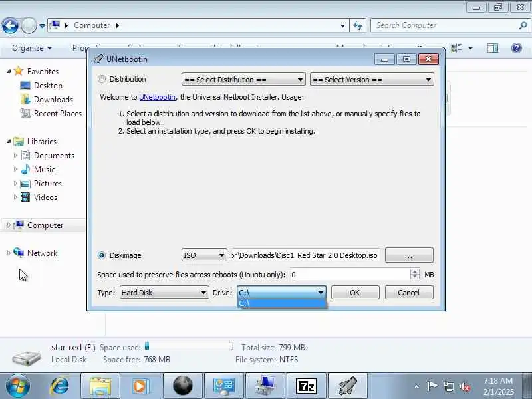Open Explorer help icon
Viewport: 532px width, 399px height.
517,48
